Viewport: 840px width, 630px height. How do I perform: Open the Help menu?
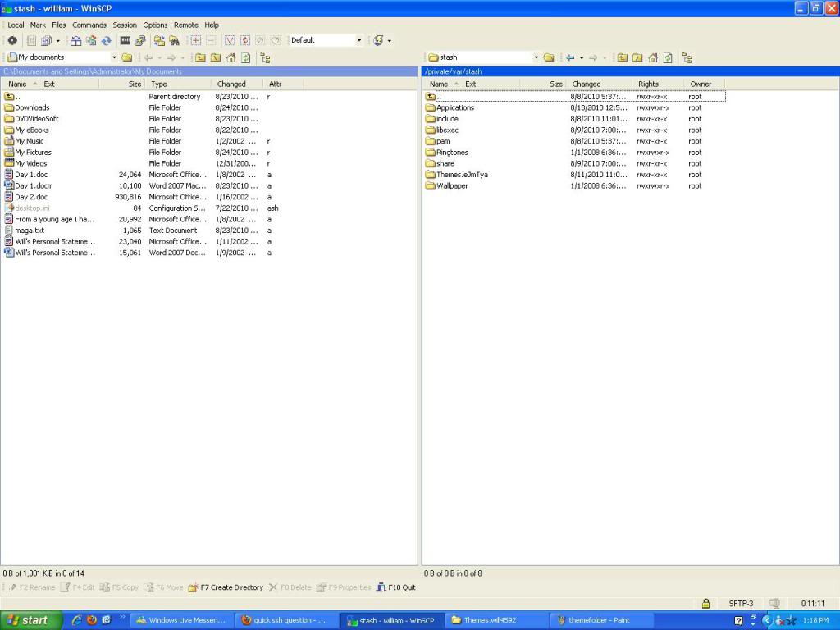point(212,25)
